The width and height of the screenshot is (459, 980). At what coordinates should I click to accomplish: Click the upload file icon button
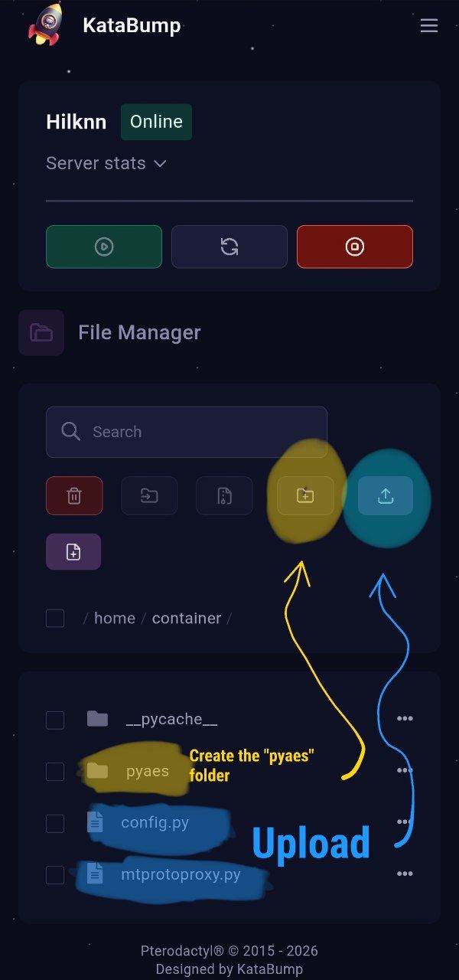pos(386,495)
